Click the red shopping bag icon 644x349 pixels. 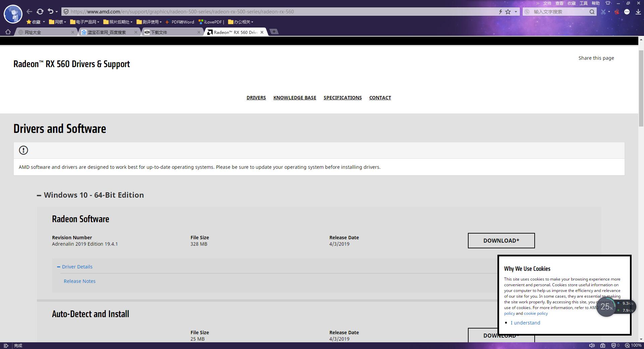coord(616,12)
